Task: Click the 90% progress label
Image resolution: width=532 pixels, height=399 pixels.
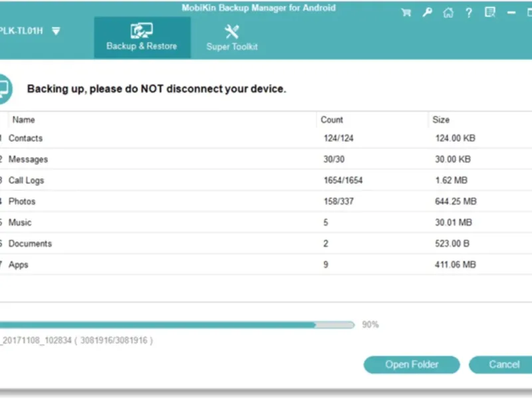Action: 370,325
